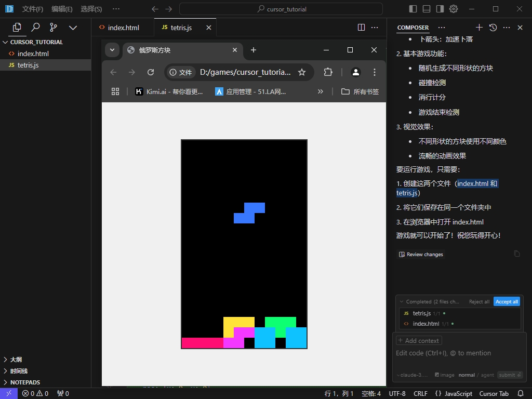Open the Search view icon
The width and height of the screenshot is (532, 399).
click(x=35, y=28)
